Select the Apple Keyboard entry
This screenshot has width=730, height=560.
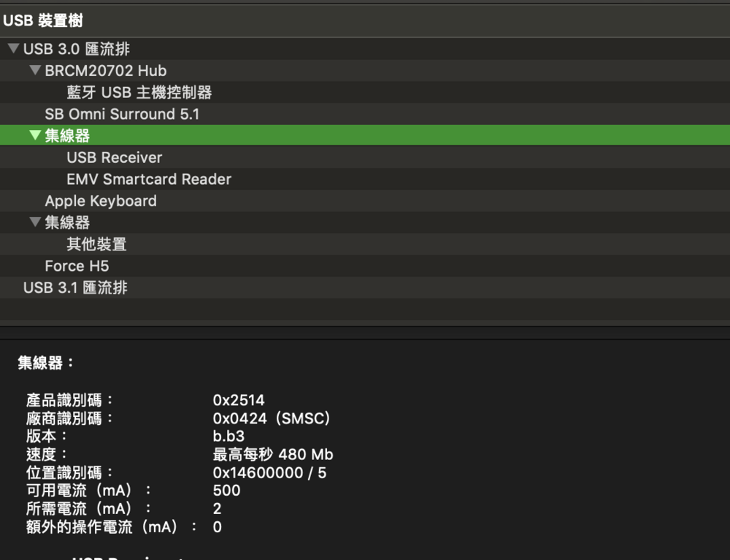(x=101, y=201)
